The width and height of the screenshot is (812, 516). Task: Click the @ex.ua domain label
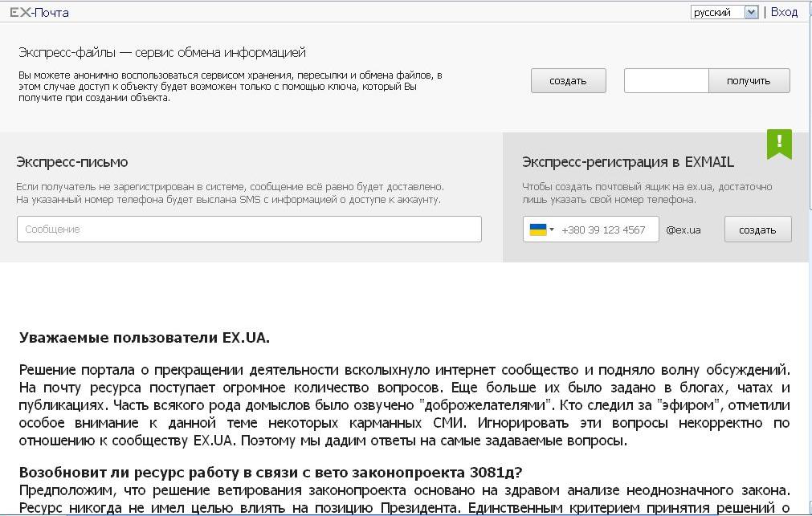click(683, 230)
